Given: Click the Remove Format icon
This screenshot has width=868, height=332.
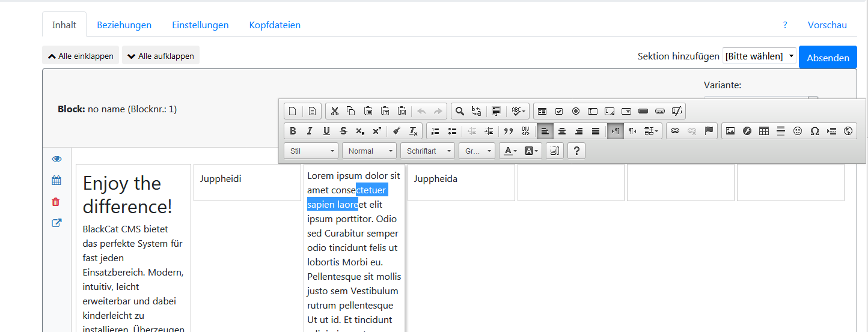Looking at the screenshot, I should 413,131.
